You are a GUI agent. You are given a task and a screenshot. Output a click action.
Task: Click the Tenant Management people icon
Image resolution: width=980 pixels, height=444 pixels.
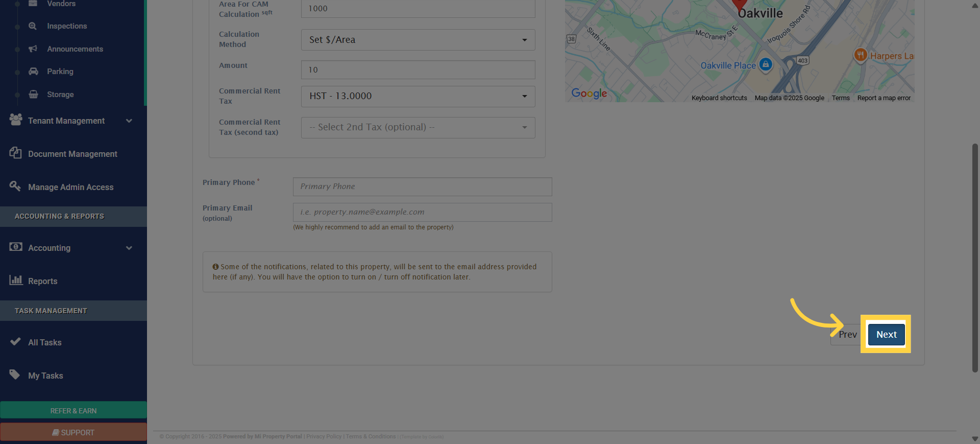(x=16, y=120)
